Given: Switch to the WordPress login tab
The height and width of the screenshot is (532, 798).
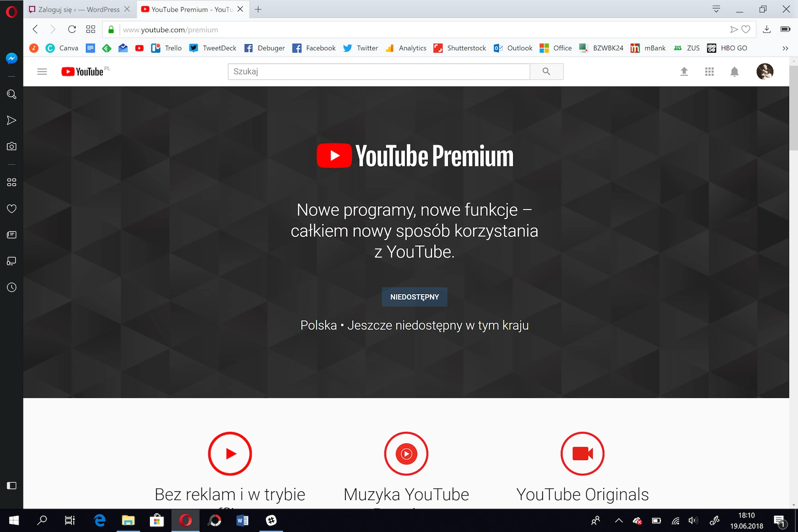Looking at the screenshot, I should tap(78, 9).
